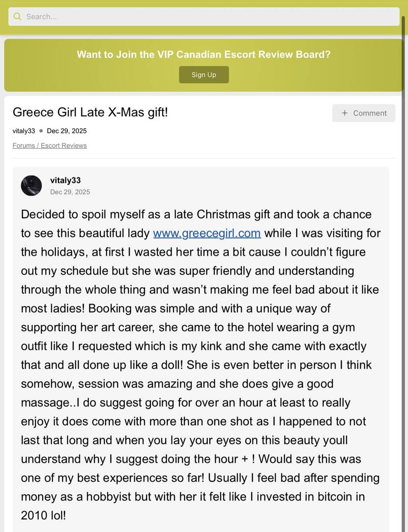
Task: Click the thread date beside the thread author
Action: tap(67, 131)
